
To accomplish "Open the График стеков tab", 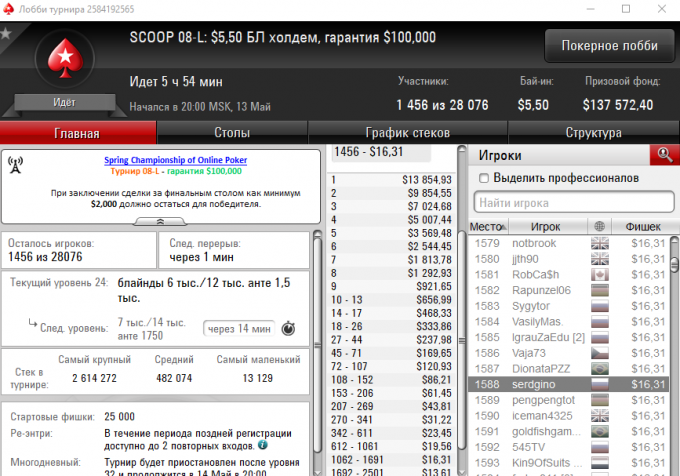I will coord(408,133).
